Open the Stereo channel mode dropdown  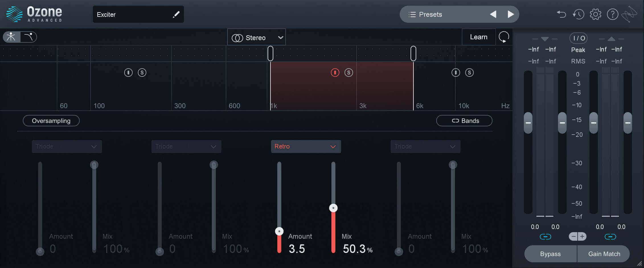pos(257,37)
